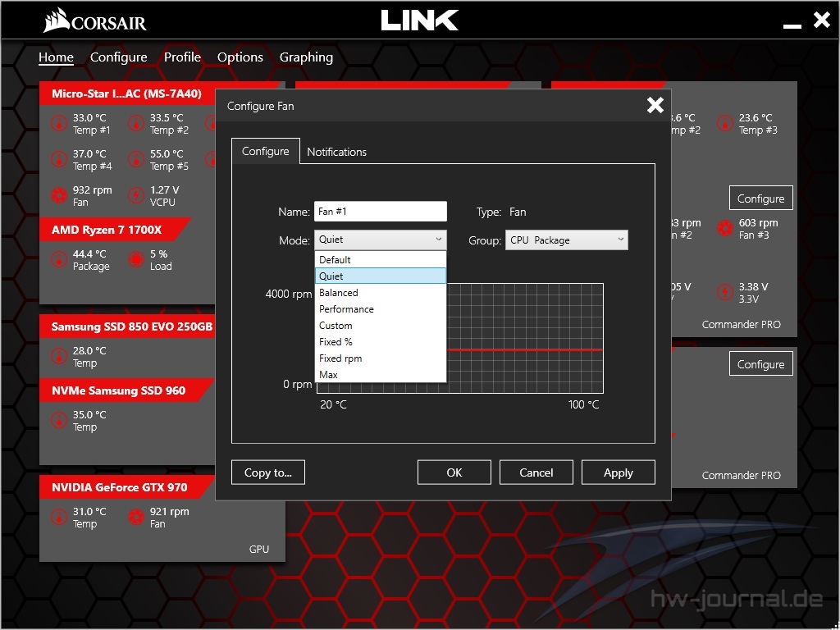Click the voltage icon beside 1.27 V VCPU

pos(136,195)
